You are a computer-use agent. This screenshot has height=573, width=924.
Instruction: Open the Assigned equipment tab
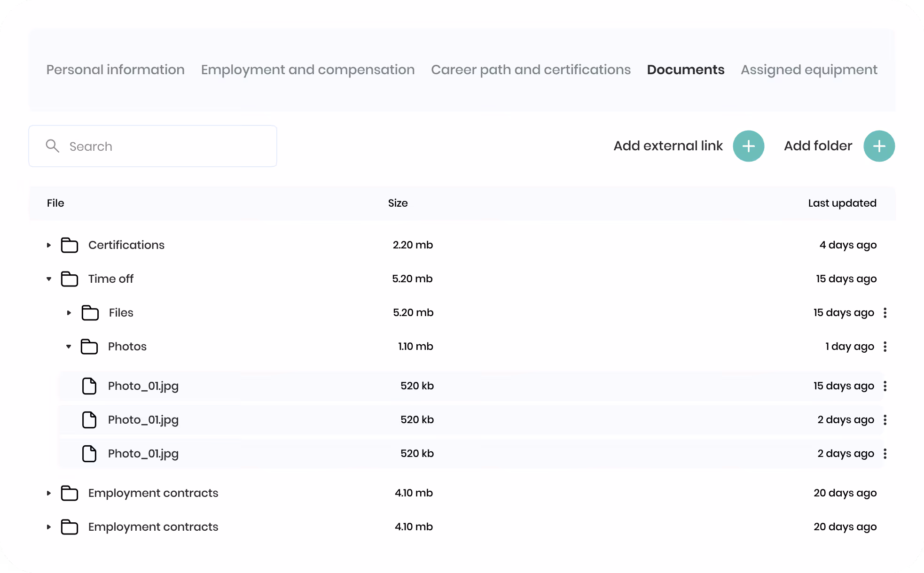tap(809, 70)
